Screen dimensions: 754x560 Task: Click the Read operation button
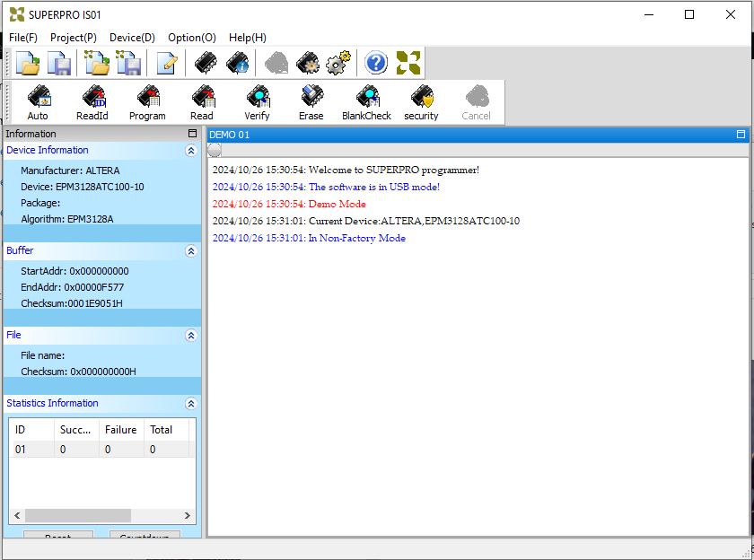pos(202,103)
